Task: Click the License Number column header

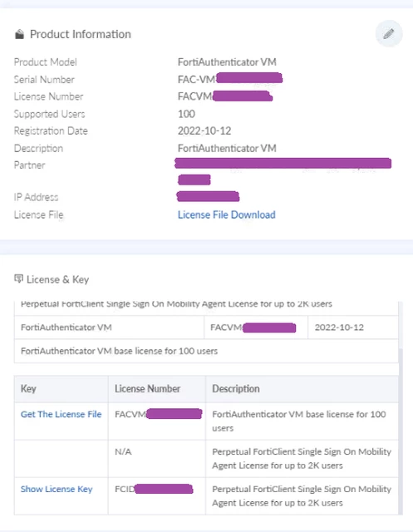Action: [x=157, y=389]
